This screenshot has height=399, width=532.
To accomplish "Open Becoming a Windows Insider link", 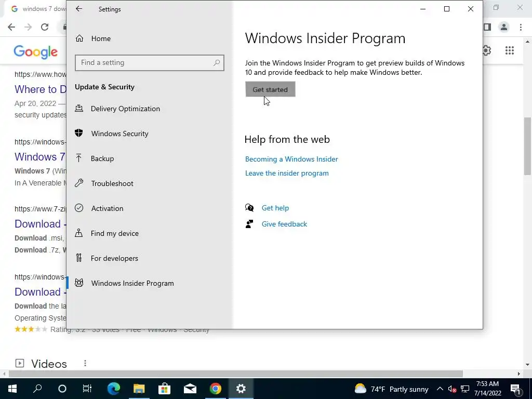I will pos(291,159).
